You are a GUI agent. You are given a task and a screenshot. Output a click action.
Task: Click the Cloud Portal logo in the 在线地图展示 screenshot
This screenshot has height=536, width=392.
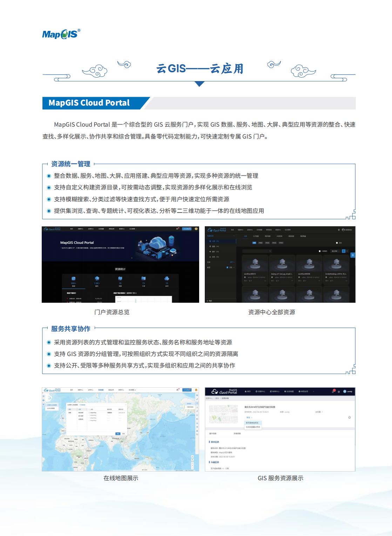pyautogui.click(x=53, y=390)
